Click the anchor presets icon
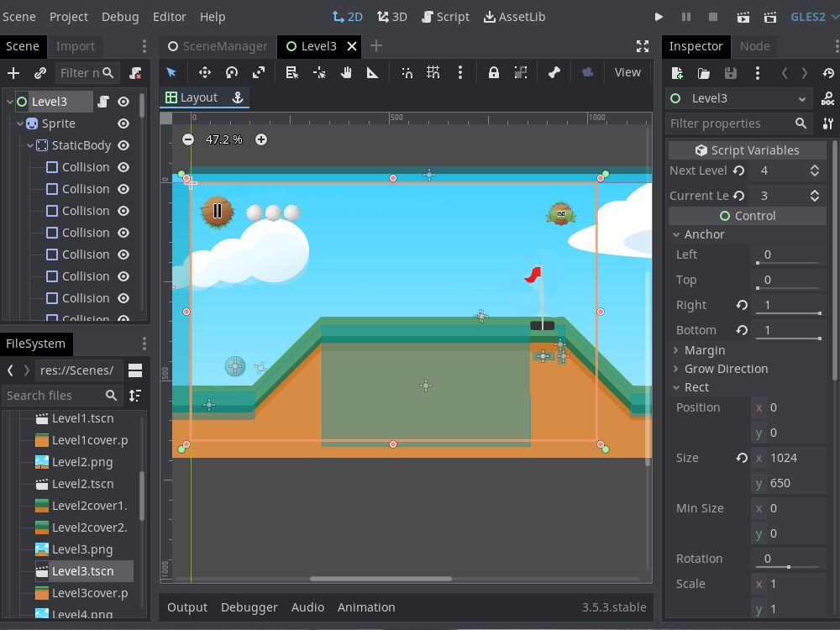The height and width of the screenshot is (630, 840). click(x=238, y=97)
